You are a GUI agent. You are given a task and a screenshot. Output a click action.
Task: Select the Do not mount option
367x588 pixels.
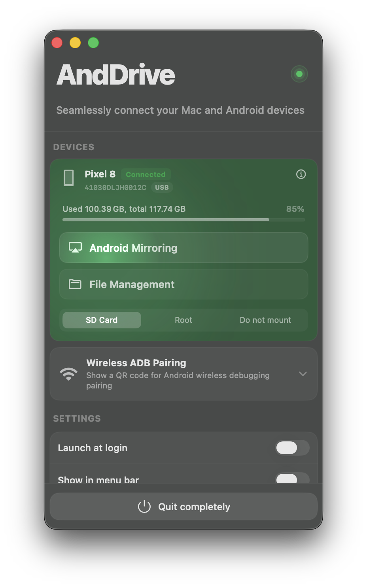pyautogui.click(x=265, y=320)
